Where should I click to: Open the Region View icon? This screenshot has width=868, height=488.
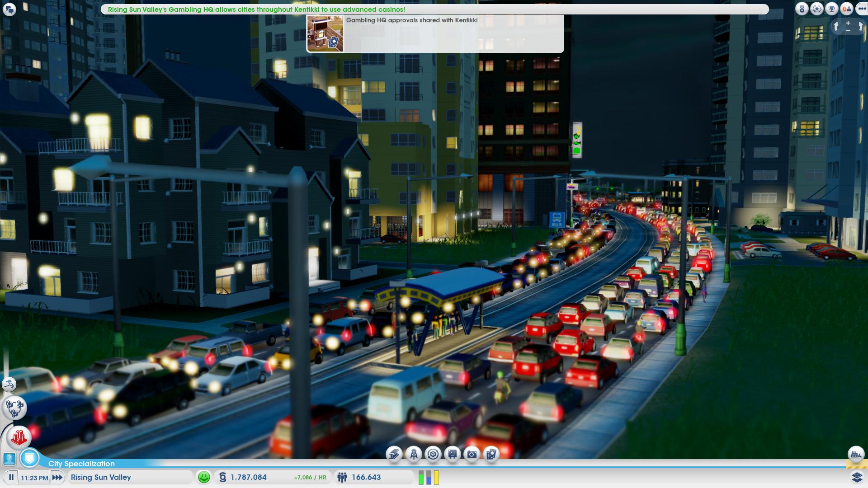pos(15,408)
